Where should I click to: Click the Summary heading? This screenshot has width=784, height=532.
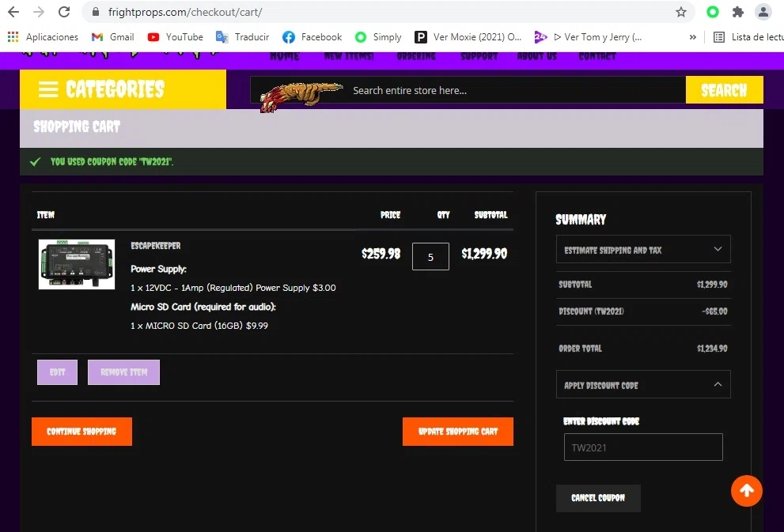(581, 219)
